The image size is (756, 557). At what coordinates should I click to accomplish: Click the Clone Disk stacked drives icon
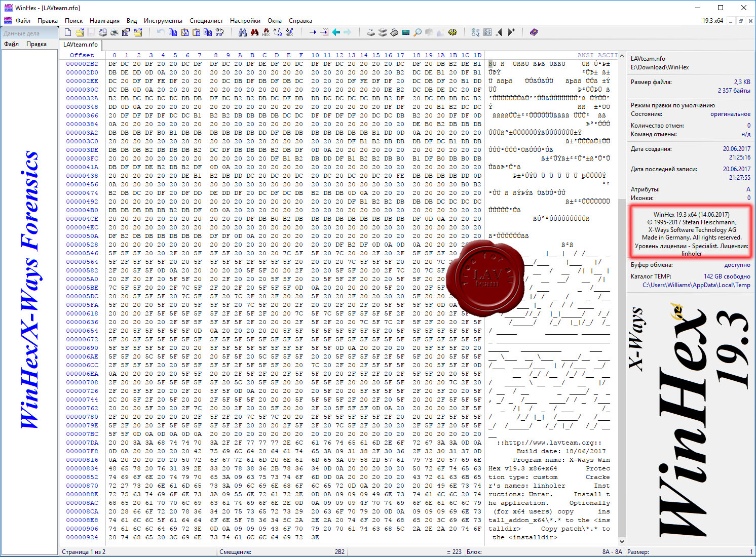[x=383, y=32]
